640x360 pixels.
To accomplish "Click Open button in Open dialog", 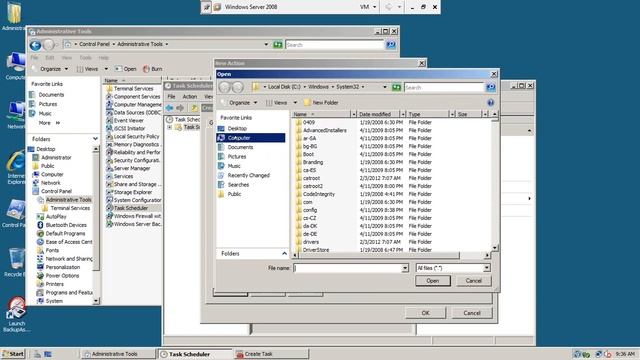I will (x=433, y=281).
